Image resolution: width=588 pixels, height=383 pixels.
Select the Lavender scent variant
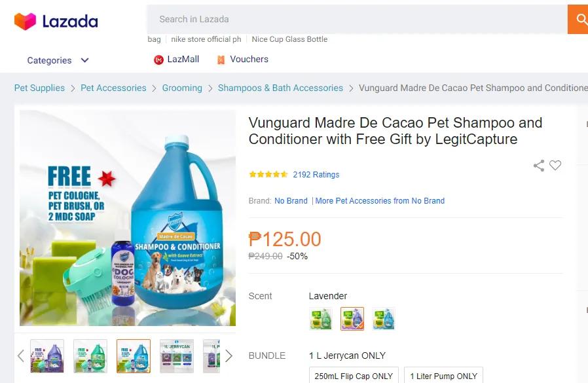tap(352, 319)
